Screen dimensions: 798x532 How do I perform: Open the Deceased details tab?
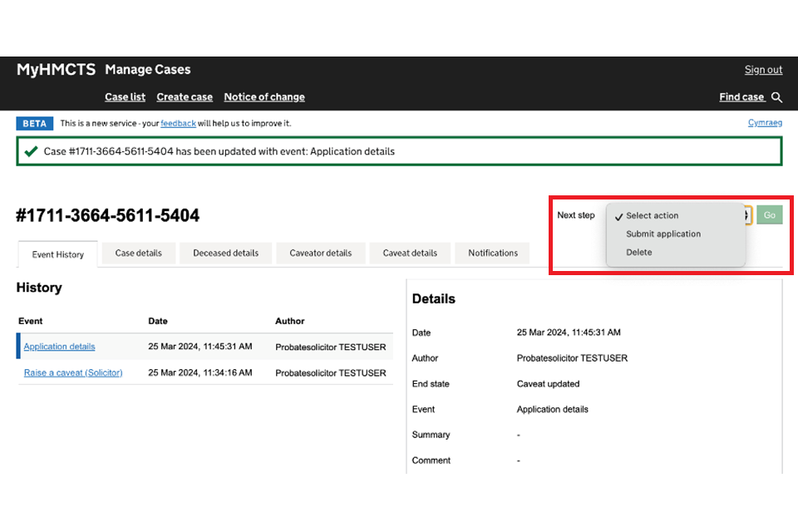[x=225, y=253]
